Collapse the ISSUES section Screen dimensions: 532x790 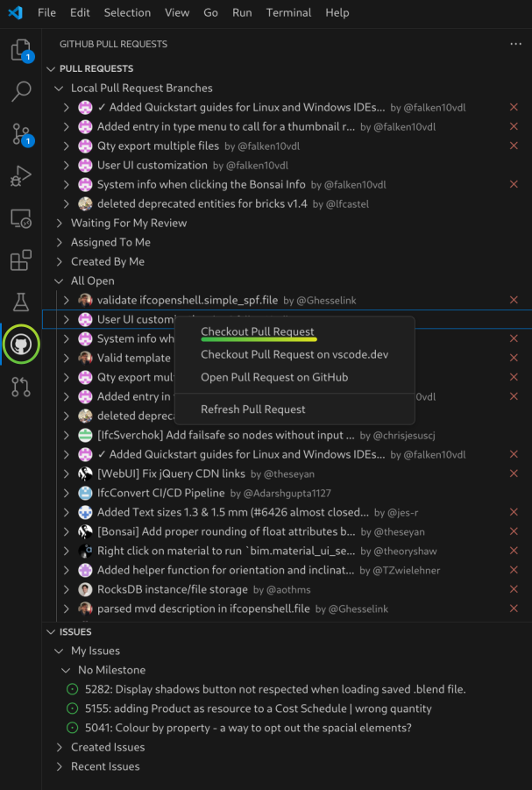click(x=50, y=632)
